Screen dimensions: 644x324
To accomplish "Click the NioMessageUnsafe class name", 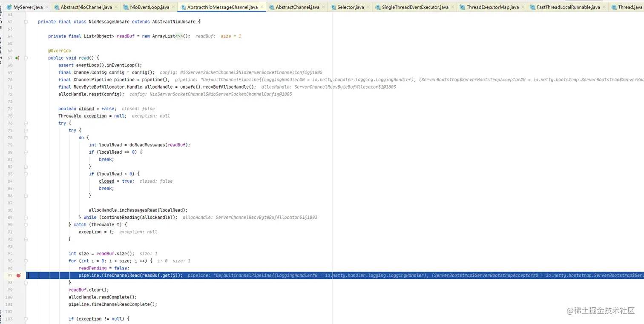I will 109,22.
